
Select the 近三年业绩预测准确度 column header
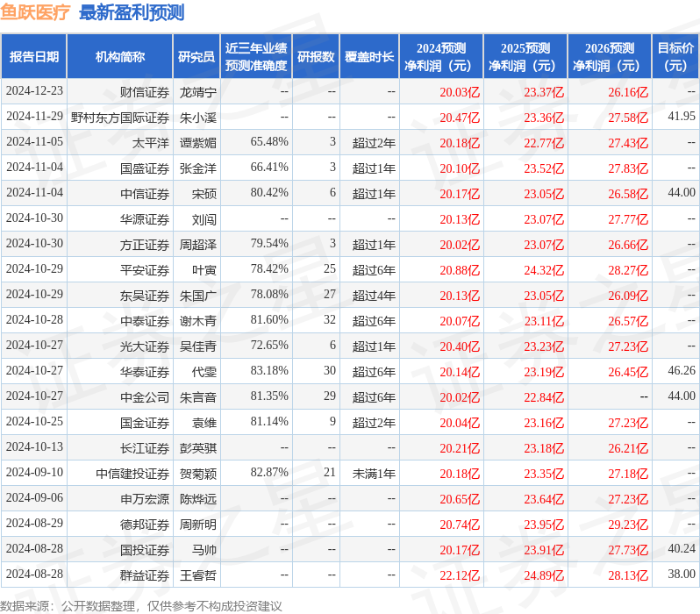pos(256,57)
